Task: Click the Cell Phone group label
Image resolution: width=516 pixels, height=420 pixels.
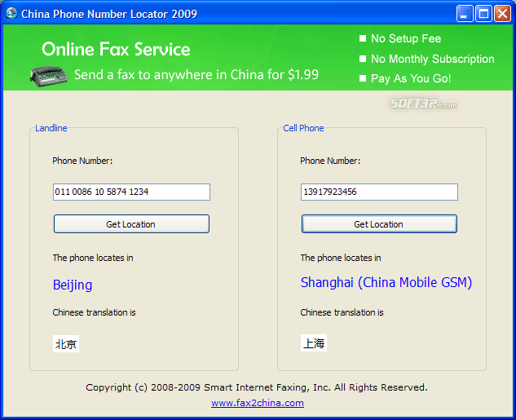Action: click(x=303, y=128)
